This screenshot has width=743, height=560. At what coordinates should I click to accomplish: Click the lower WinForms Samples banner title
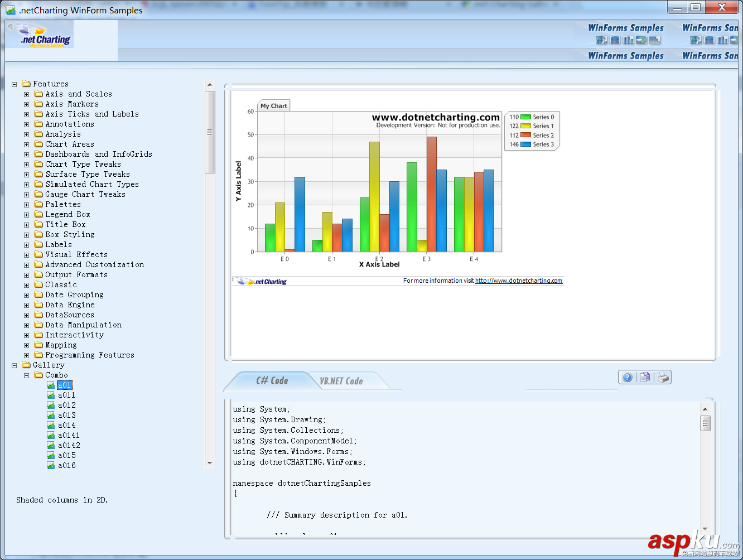[x=626, y=56]
